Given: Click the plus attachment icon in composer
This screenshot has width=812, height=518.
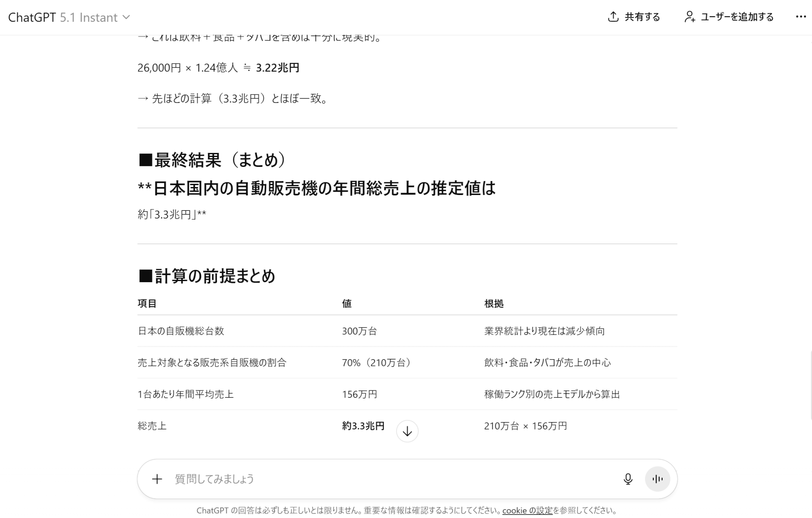Looking at the screenshot, I should tap(157, 479).
